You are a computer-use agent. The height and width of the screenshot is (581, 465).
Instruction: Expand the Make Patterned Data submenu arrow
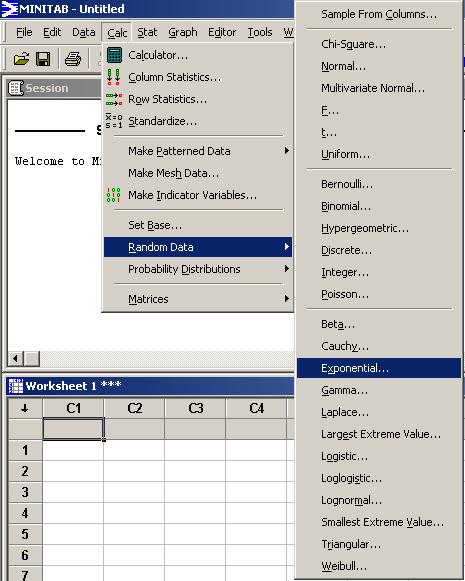tap(286, 151)
